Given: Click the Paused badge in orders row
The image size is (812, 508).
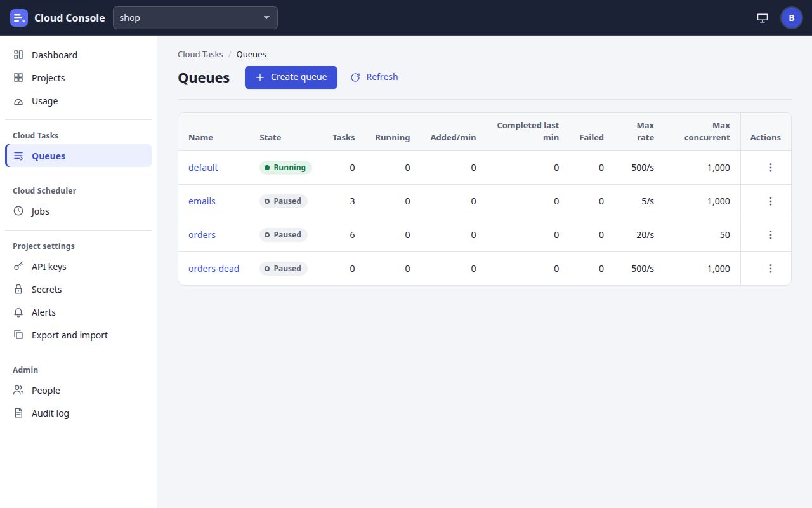Looking at the screenshot, I should (x=284, y=235).
